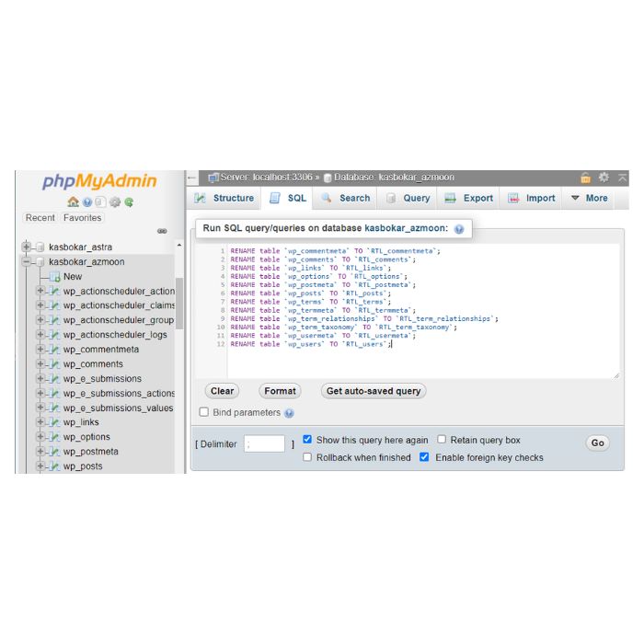Click into the Delimiter input field
This screenshot has width=644, height=644.
point(265,444)
